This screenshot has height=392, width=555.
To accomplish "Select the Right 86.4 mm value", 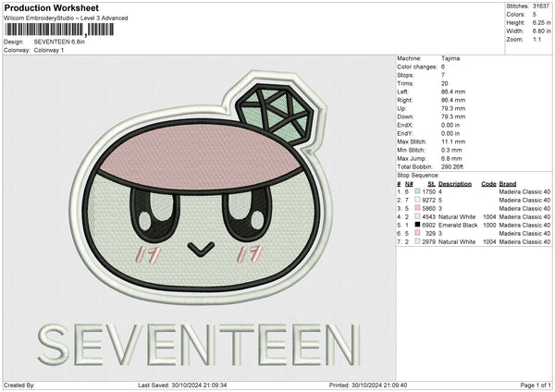I will [x=453, y=100].
